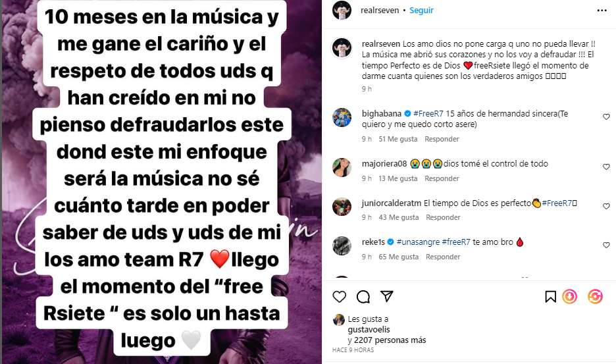Open the three-dots more options menu

[602, 11]
